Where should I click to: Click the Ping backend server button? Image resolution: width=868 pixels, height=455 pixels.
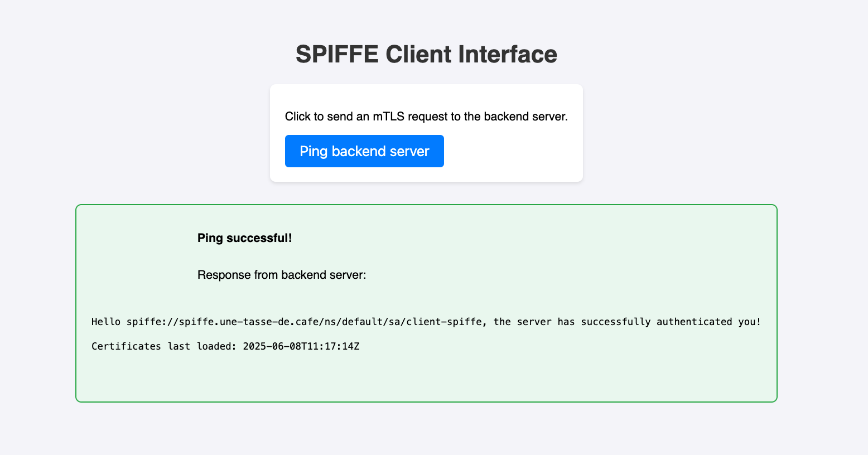(x=364, y=151)
